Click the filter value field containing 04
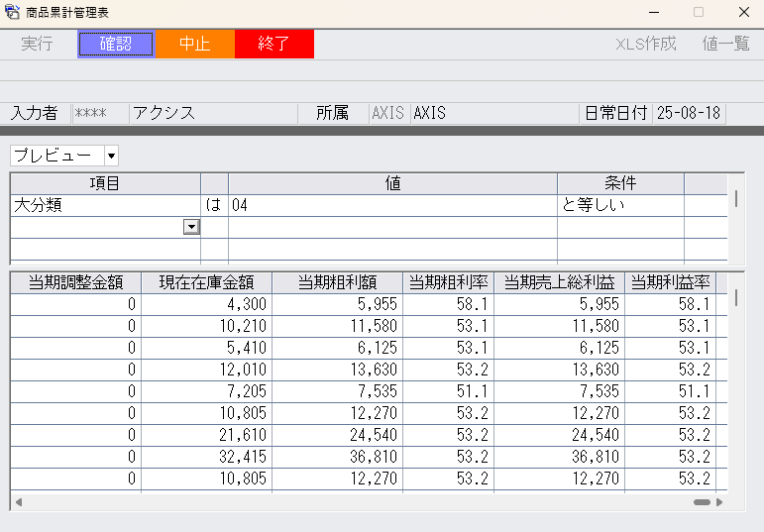Image resolution: width=764 pixels, height=532 pixels. coord(392,206)
